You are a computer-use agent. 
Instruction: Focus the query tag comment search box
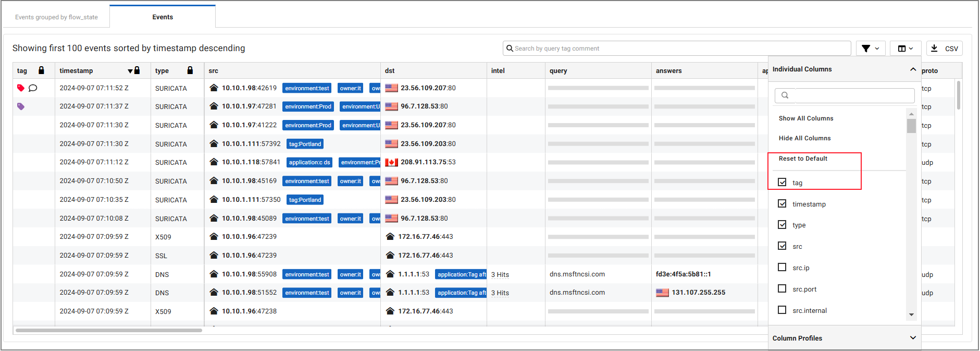click(677, 49)
